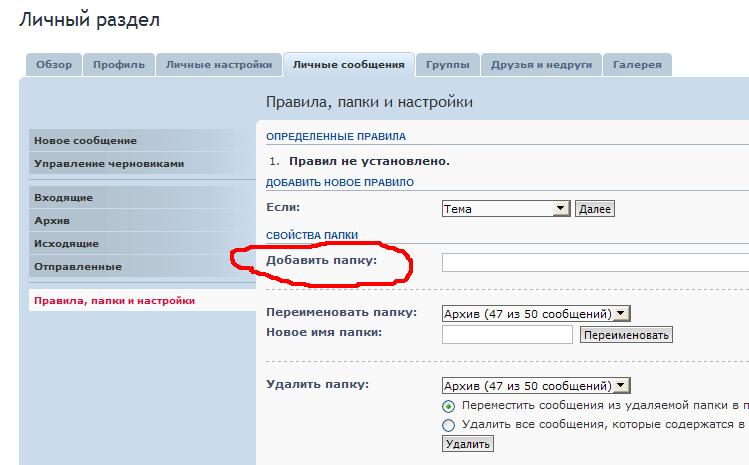Viewport: 749px width, 465px height.
Task: Expand the Переименовать папку folder dropdown
Action: click(x=536, y=314)
